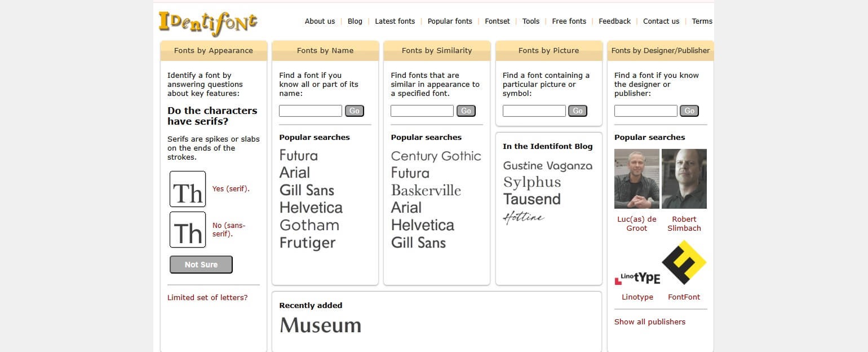Select Frutiger in popular name searches
The image size is (868, 352).
click(x=308, y=243)
